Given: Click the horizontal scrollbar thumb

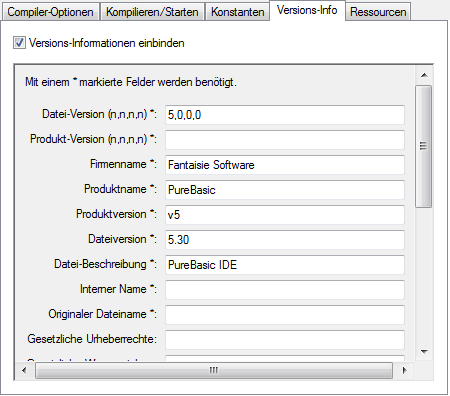Looking at the screenshot, I should [x=214, y=370].
